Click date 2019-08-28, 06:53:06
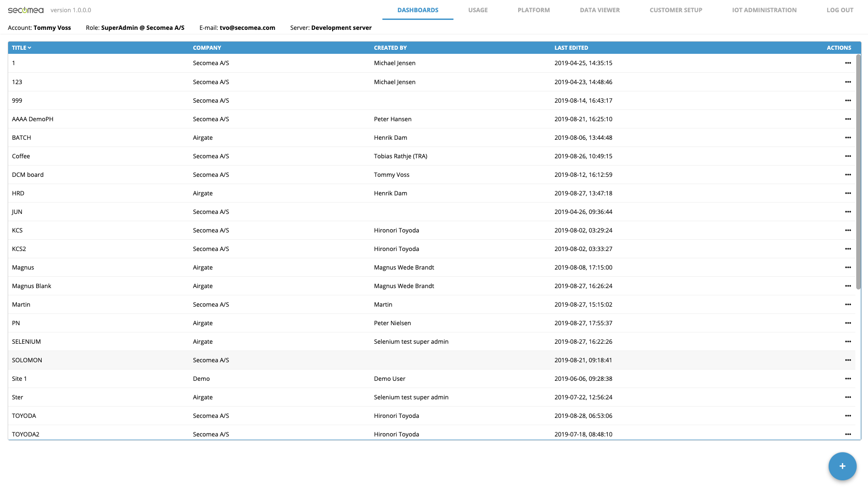The width and height of the screenshot is (868, 488). (x=583, y=416)
